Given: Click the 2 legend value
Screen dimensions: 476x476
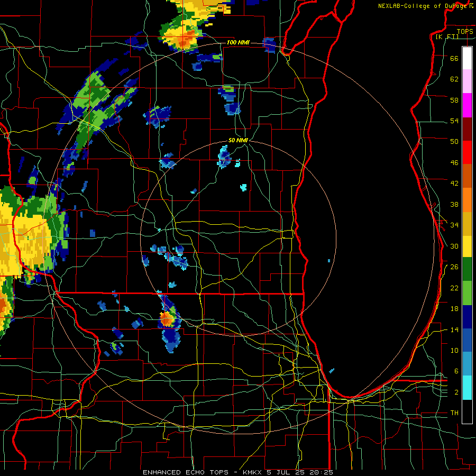Looking at the screenshot, I should click(456, 392).
